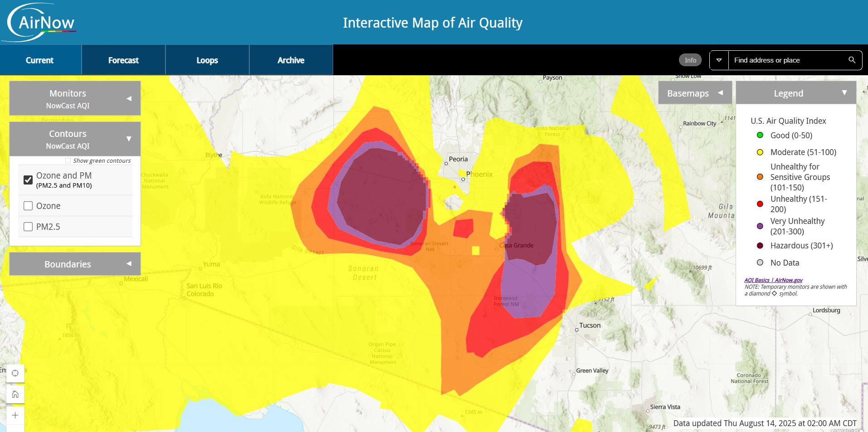Click the zoom in plus icon
The width and height of the screenshot is (868, 432).
tap(15, 415)
